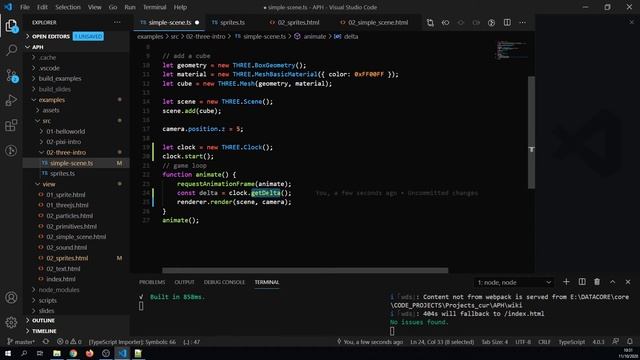Click the Windows taskbar search icon
640x360 pixels.
tap(24, 353)
